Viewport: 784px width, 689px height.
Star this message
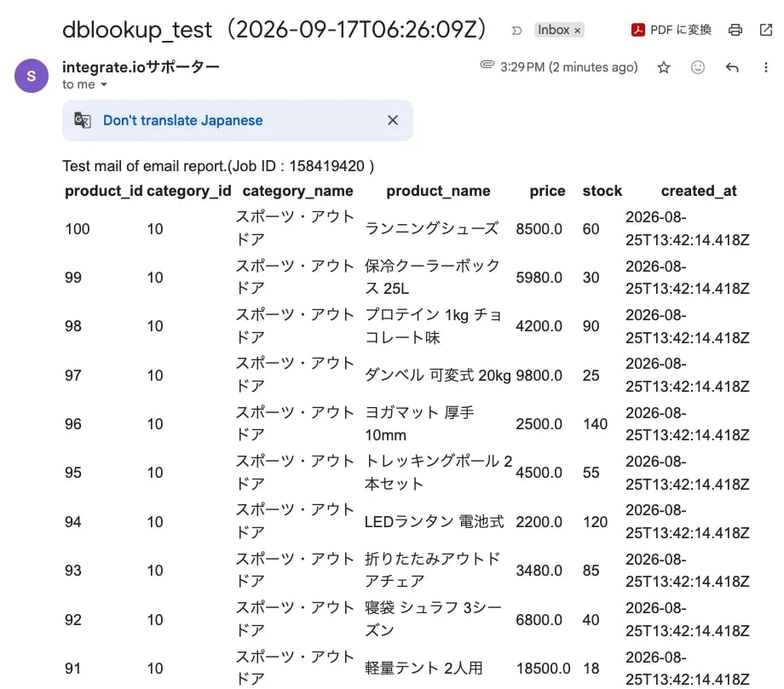(x=664, y=67)
